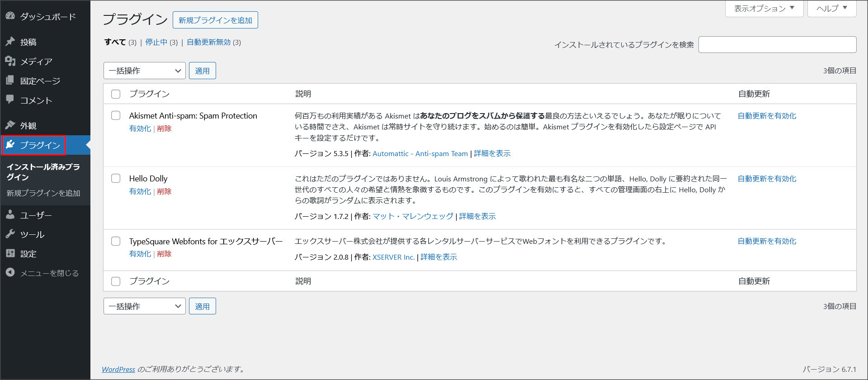Open the top 一括操作 bulk action dropdown
Viewport: 868px width, 380px height.
click(145, 71)
